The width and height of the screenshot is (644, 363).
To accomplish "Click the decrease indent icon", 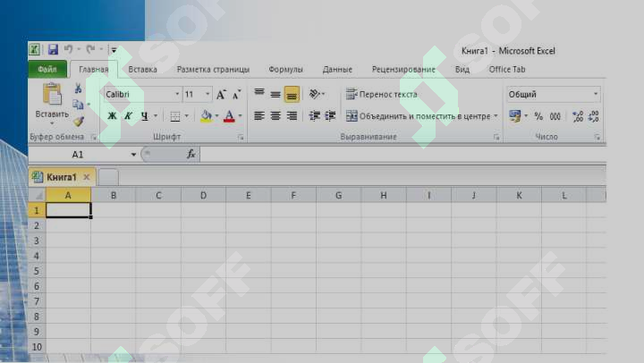I will click(x=315, y=116).
